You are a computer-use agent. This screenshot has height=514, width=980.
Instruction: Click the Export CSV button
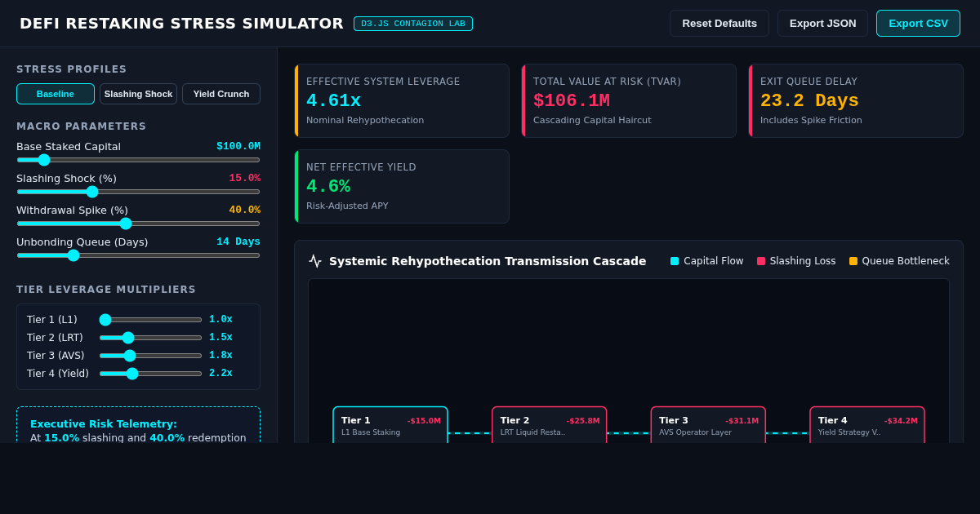(918, 23)
